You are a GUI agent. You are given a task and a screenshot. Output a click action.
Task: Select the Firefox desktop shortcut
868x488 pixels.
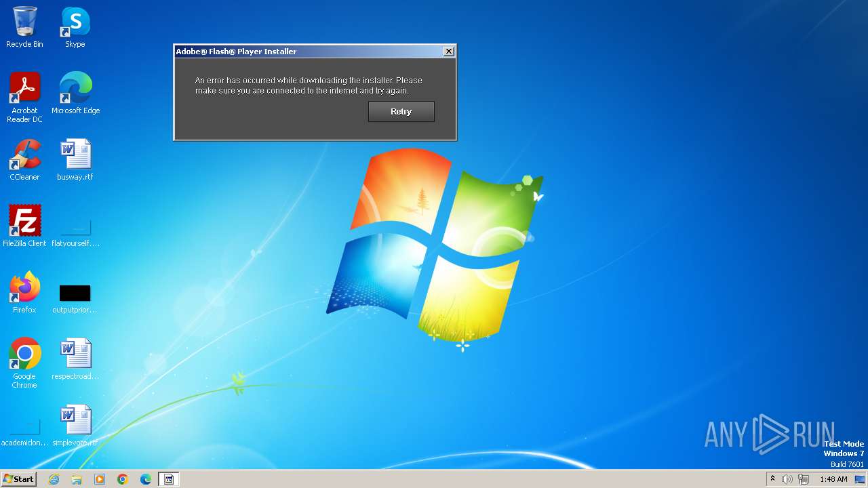[24, 293]
